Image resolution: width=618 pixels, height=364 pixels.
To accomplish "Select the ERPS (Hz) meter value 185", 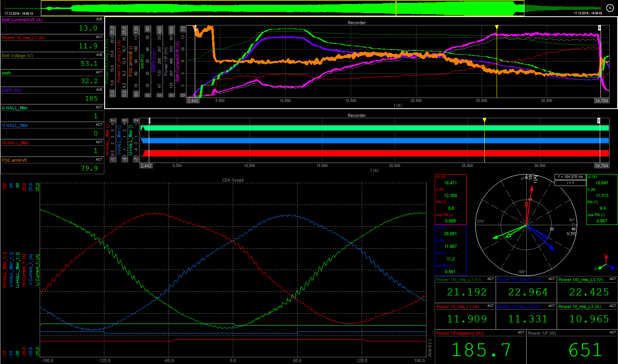I will point(91,98).
